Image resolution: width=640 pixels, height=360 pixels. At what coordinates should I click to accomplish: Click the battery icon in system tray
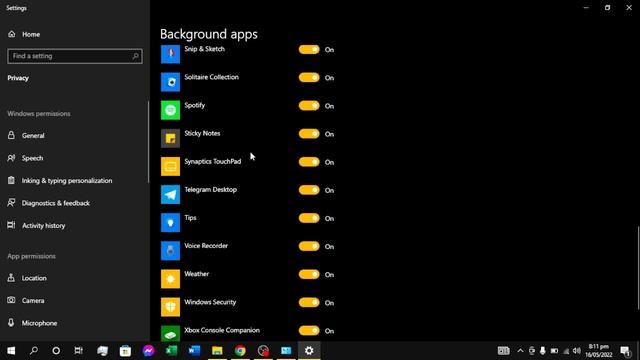pyautogui.click(x=554, y=351)
